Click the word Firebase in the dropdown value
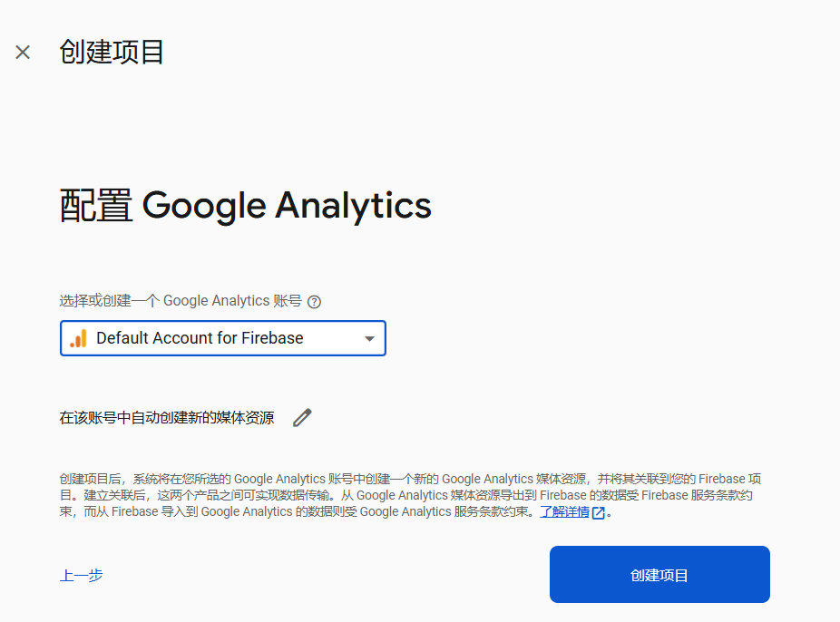 [x=272, y=338]
